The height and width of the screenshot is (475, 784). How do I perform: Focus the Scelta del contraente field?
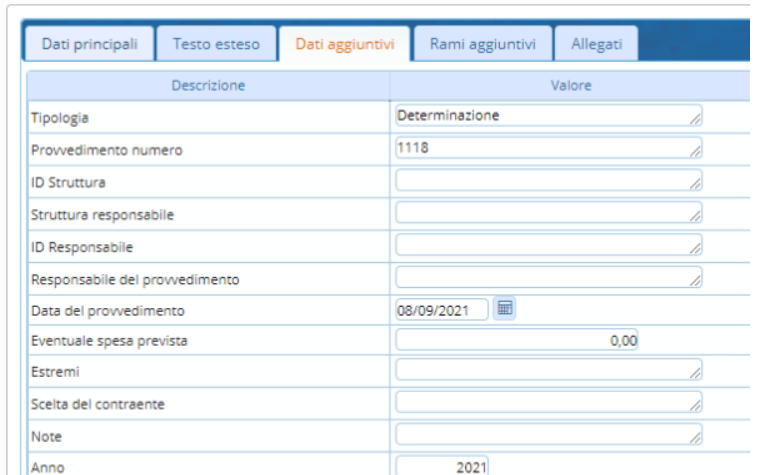(548, 403)
